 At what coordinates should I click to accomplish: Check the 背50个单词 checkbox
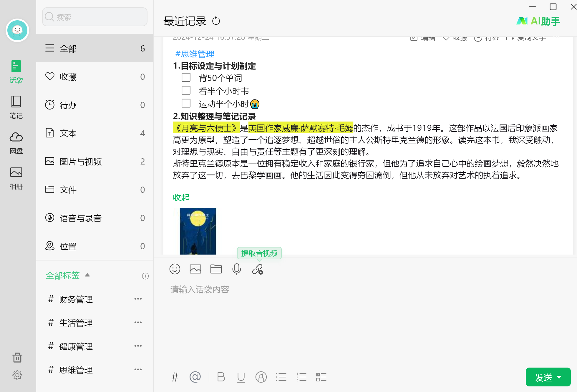pos(186,77)
